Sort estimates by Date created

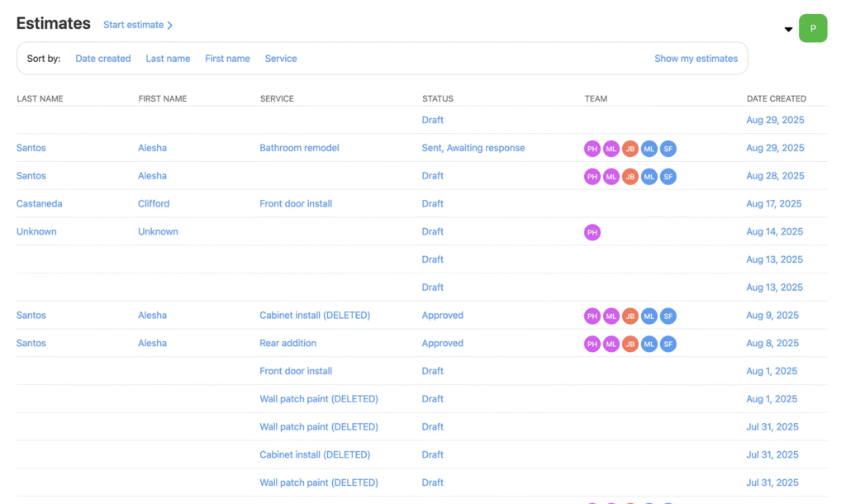pos(102,59)
